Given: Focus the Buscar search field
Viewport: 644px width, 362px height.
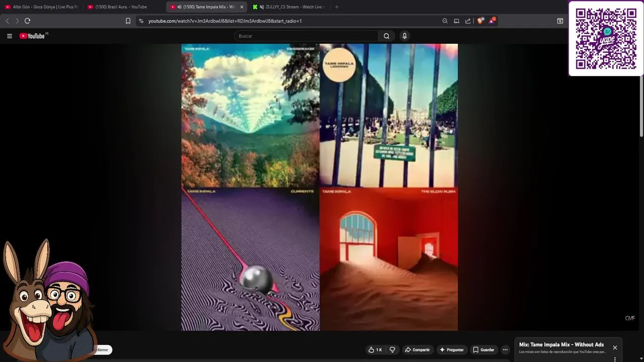Looking at the screenshot, I should (306, 36).
